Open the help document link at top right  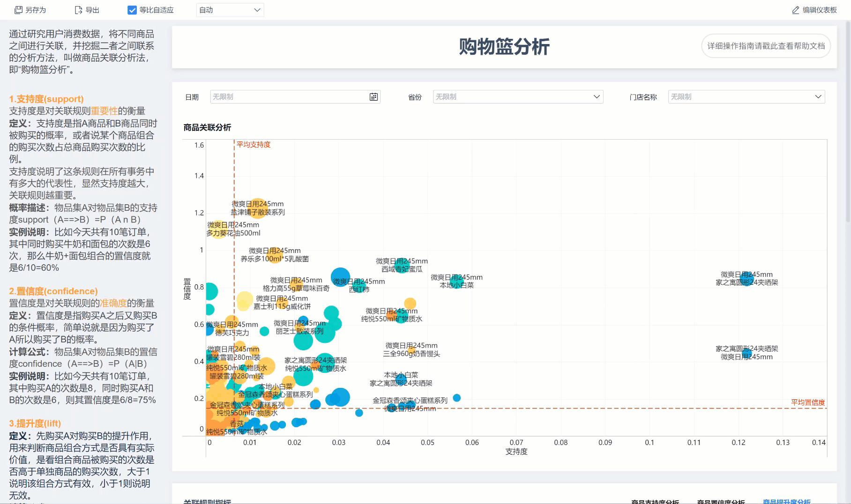tap(765, 46)
